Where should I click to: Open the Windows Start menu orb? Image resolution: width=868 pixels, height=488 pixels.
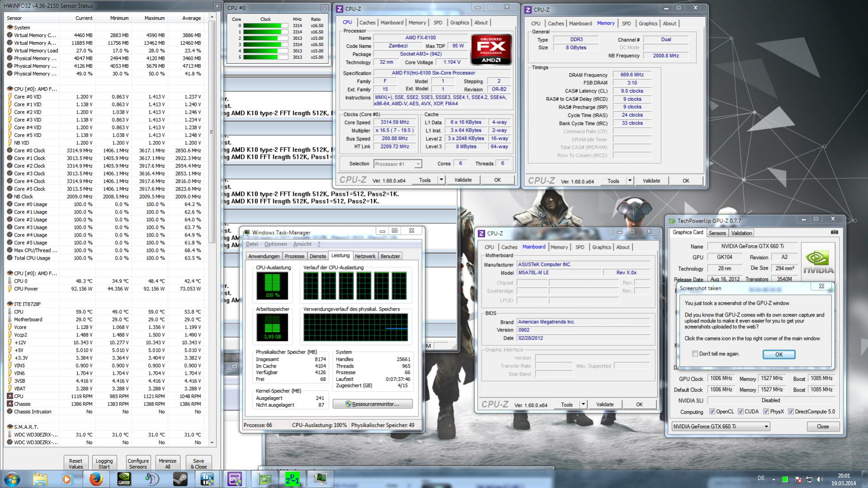click(x=12, y=479)
